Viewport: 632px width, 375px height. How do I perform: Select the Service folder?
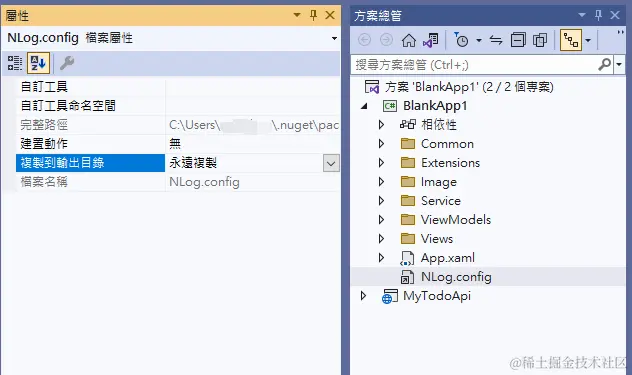point(441,200)
